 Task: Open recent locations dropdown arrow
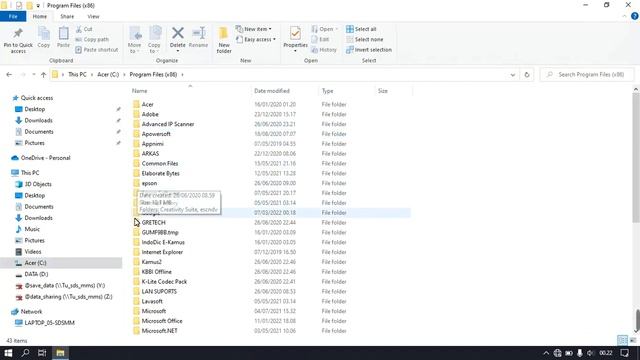pyautogui.click(x=33, y=75)
